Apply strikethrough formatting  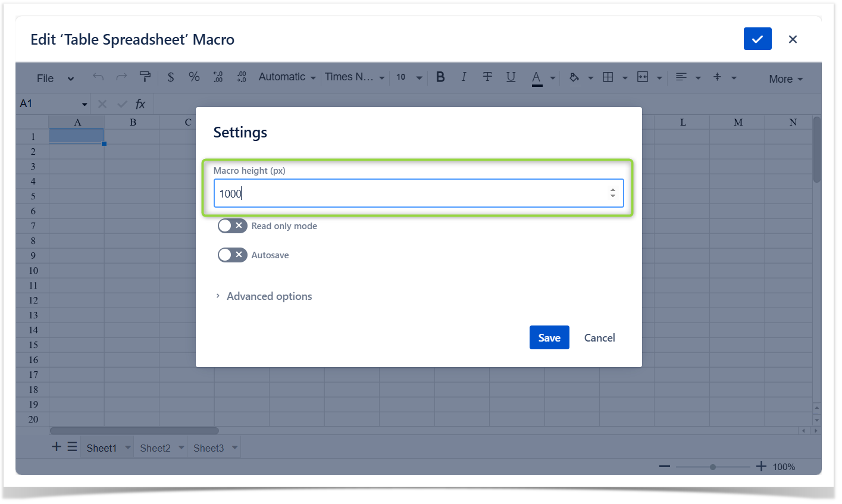point(487,77)
